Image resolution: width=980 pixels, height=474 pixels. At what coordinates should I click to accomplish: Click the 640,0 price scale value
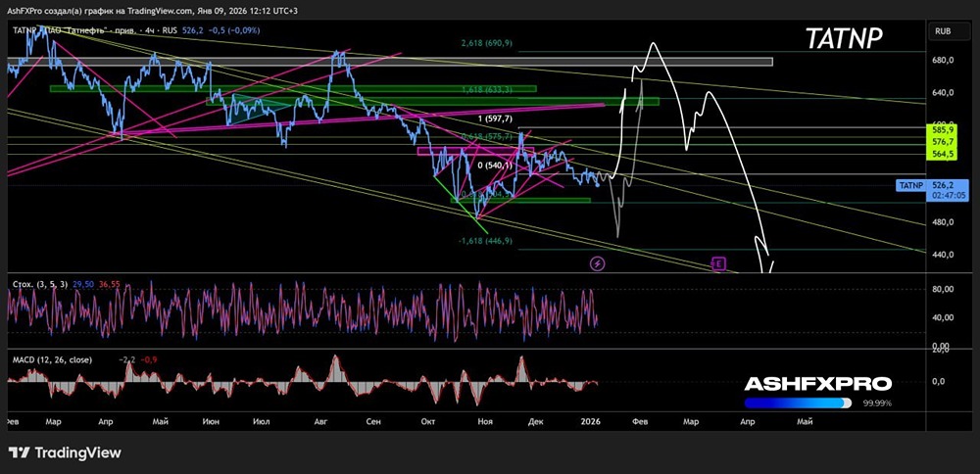[x=942, y=92]
